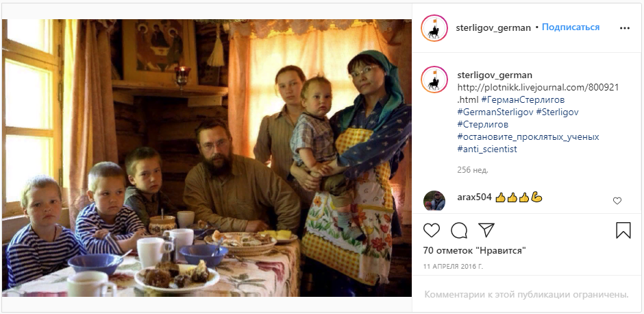Open arax504's profile picture
Image resolution: width=644 pixels, height=314 pixels.
434,201
